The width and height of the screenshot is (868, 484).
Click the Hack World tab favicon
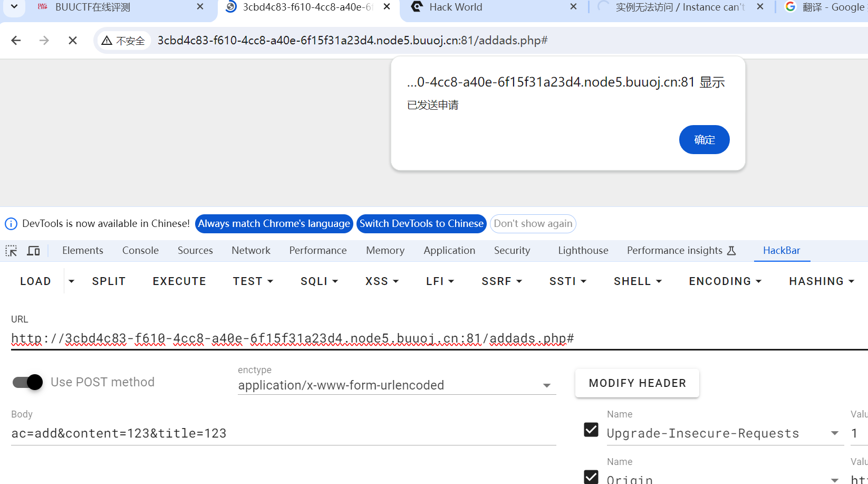coord(417,7)
